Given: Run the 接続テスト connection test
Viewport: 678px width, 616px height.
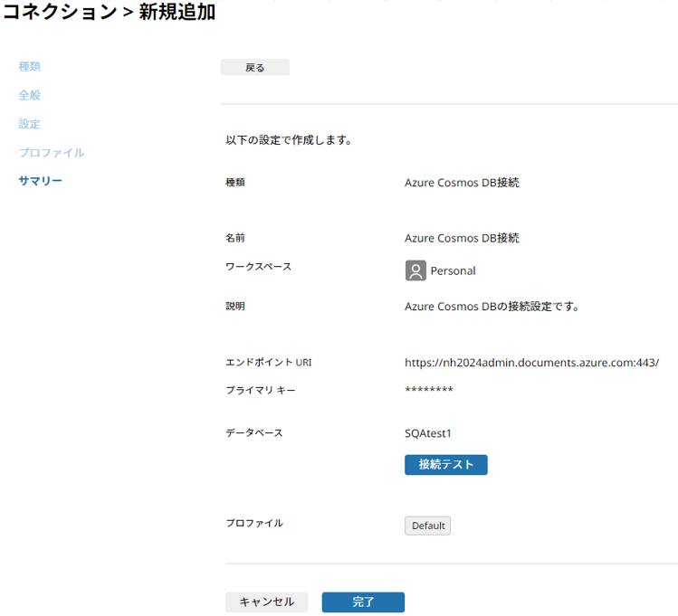Looking at the screenshot, I should [x=445, y=464].
